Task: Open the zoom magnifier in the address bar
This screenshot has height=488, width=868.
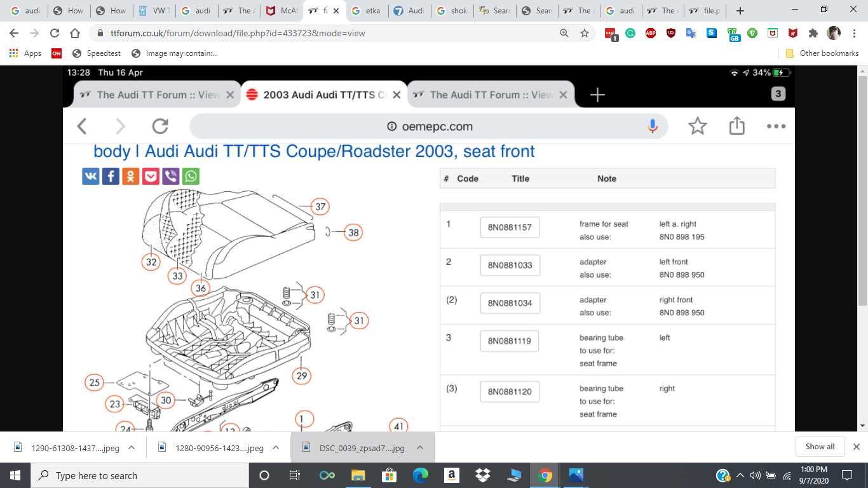Action: pyautogui.click(x=564, y=33)
